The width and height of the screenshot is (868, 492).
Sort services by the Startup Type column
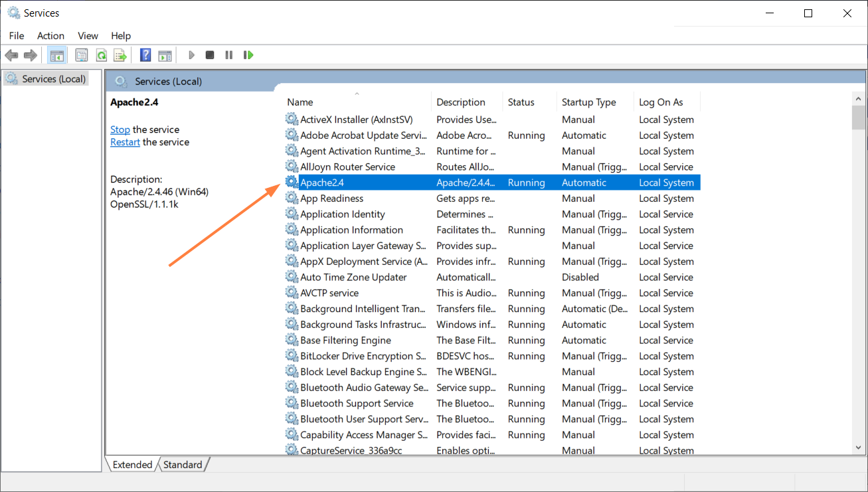pos(590,102)
